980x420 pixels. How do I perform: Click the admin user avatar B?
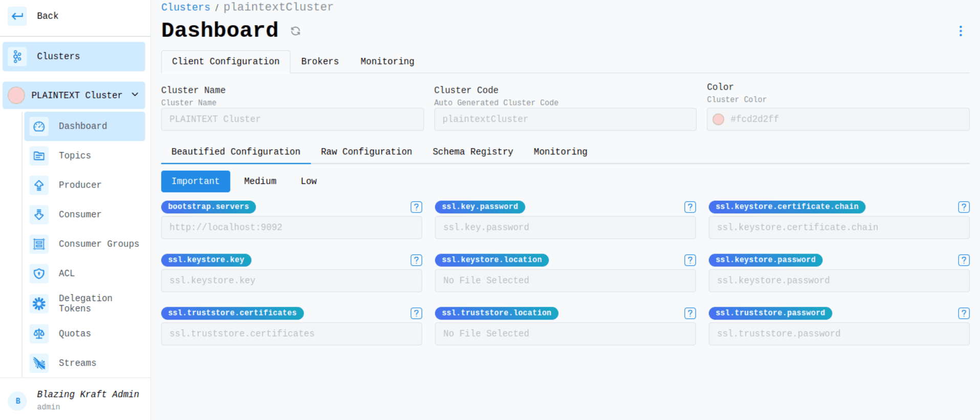point(18,401)
